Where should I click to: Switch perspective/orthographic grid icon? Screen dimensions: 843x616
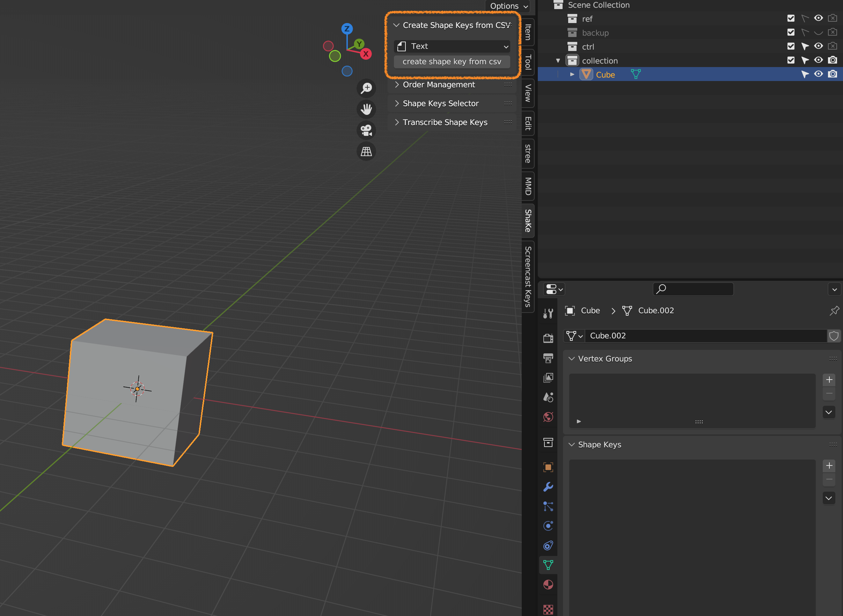click(366, 152)
